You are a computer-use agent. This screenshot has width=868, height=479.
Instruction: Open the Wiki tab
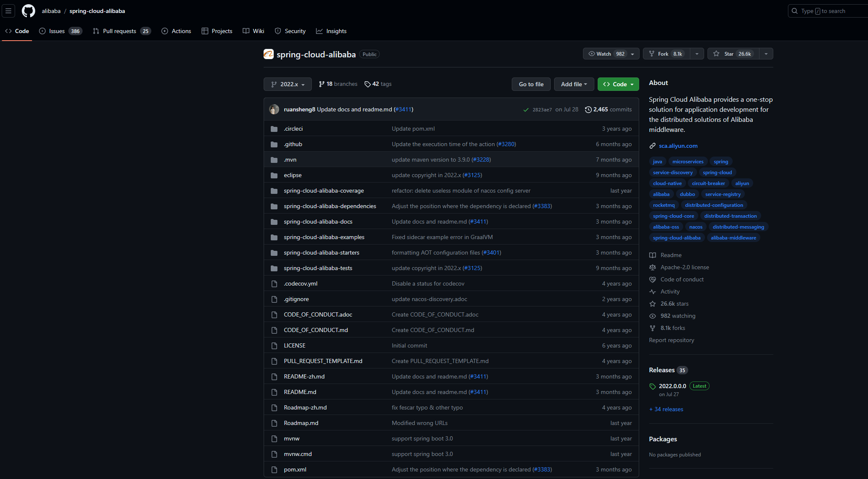253,31
